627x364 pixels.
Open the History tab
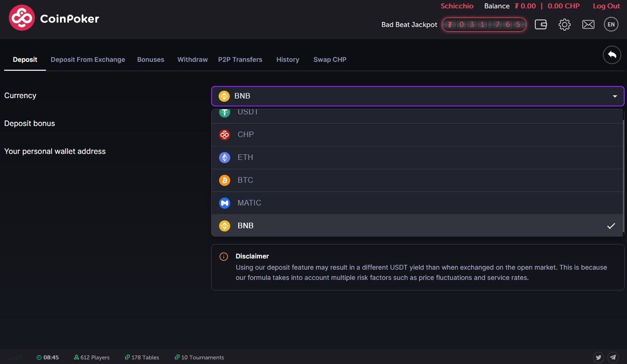tap(287, 60)
